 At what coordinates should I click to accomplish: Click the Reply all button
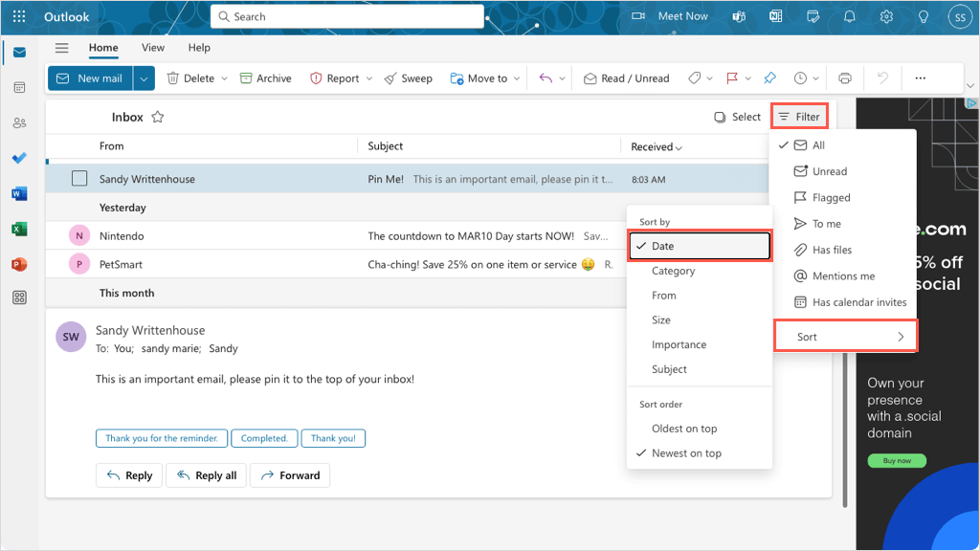[x=207, y=475]
